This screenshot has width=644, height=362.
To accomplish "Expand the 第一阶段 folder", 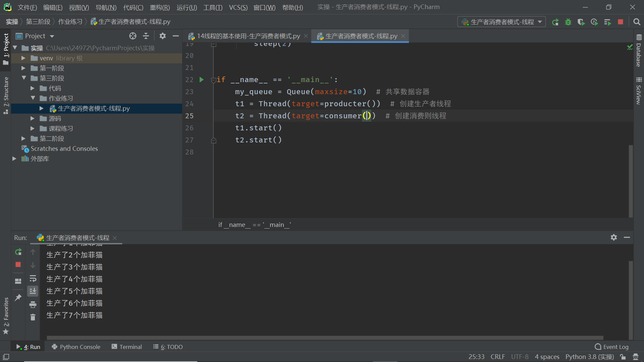I will (x=23, y=68).
